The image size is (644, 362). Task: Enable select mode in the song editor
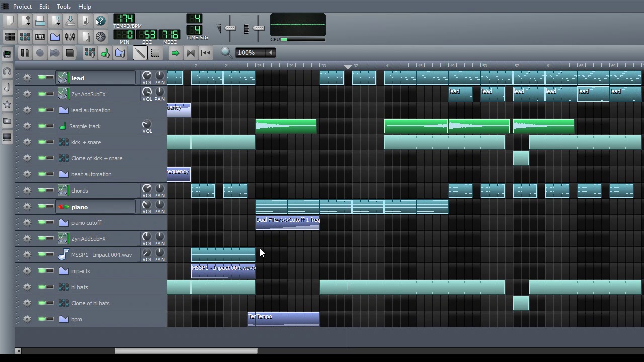click(x=155, y=53)
